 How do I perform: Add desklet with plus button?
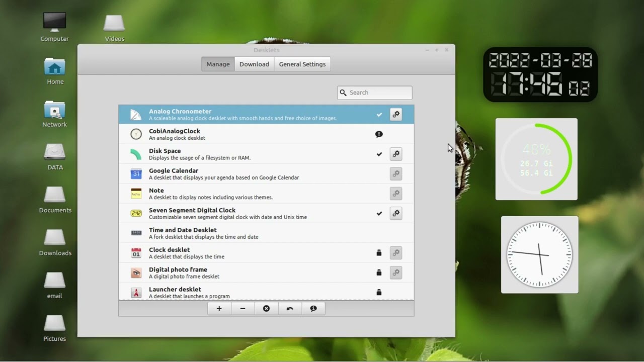tap(219, 309)
